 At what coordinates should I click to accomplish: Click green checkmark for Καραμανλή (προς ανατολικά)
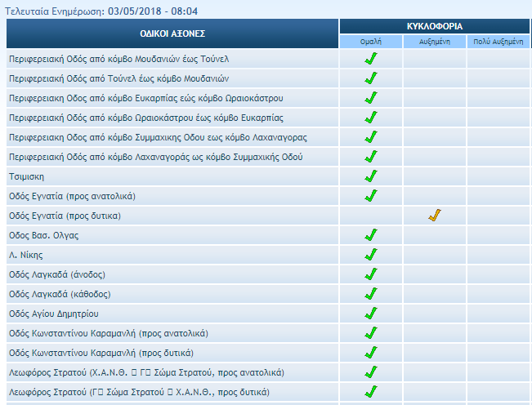[371, 333]
